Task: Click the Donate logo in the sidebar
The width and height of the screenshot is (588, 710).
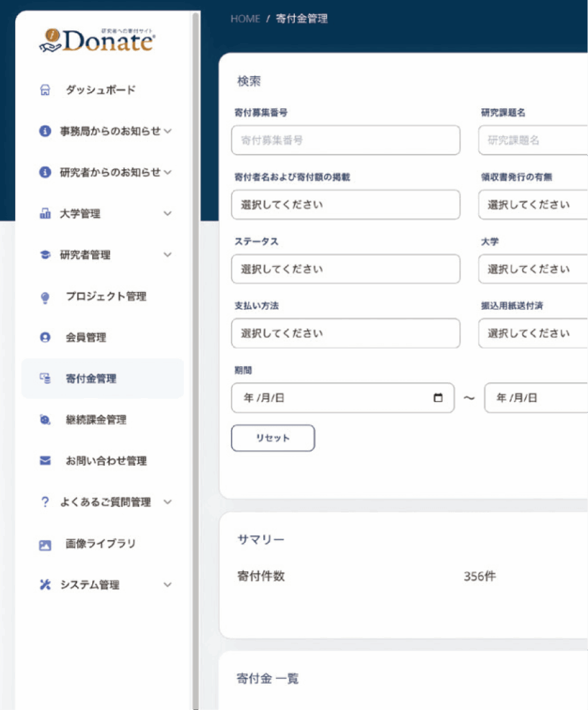Action: pyautogui.click(x=97, y=41)
